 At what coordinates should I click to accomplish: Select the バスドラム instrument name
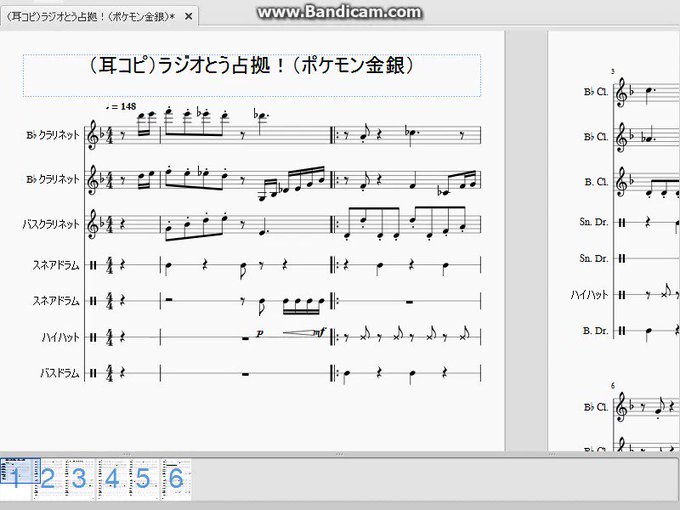(60, 373)
